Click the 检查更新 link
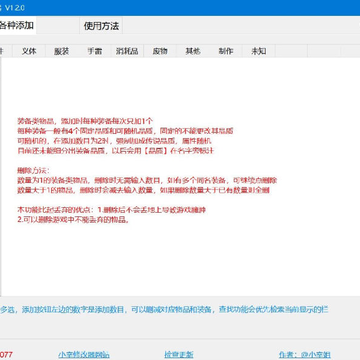This screenshot has width=360, height=360. (179, 354)
